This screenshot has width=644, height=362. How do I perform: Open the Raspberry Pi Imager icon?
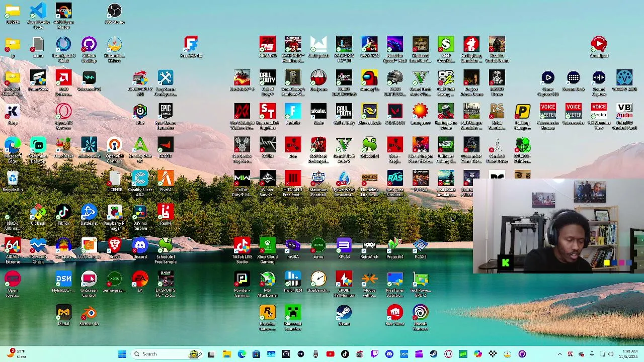pos(114,216)
